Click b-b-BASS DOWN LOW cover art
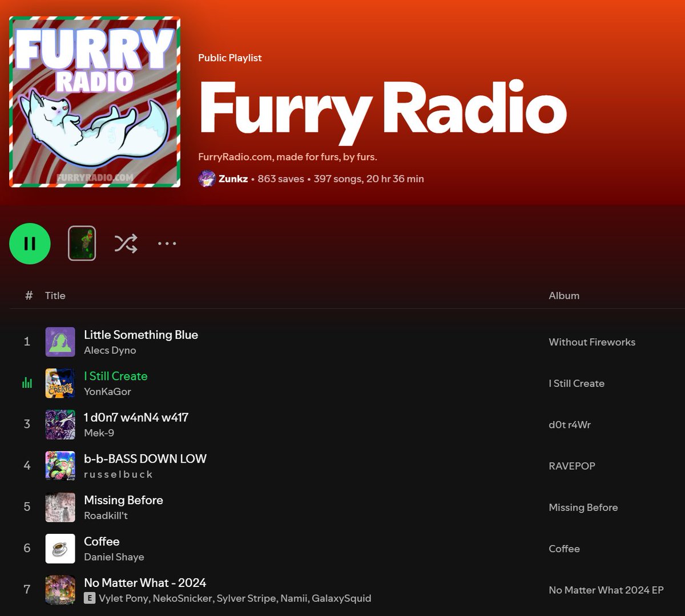The height and width of the screenshot is (616, 685). point(60,466)
